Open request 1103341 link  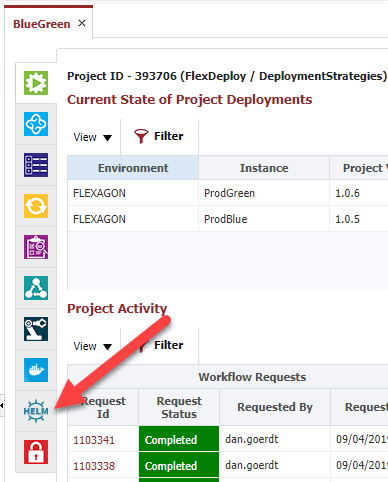coord(94,440)
